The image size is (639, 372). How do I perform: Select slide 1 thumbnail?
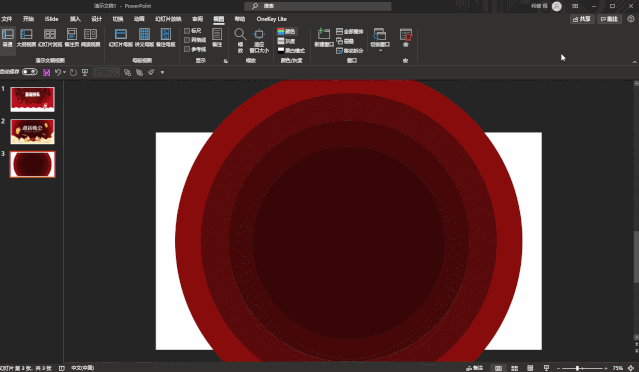point(32,99)
